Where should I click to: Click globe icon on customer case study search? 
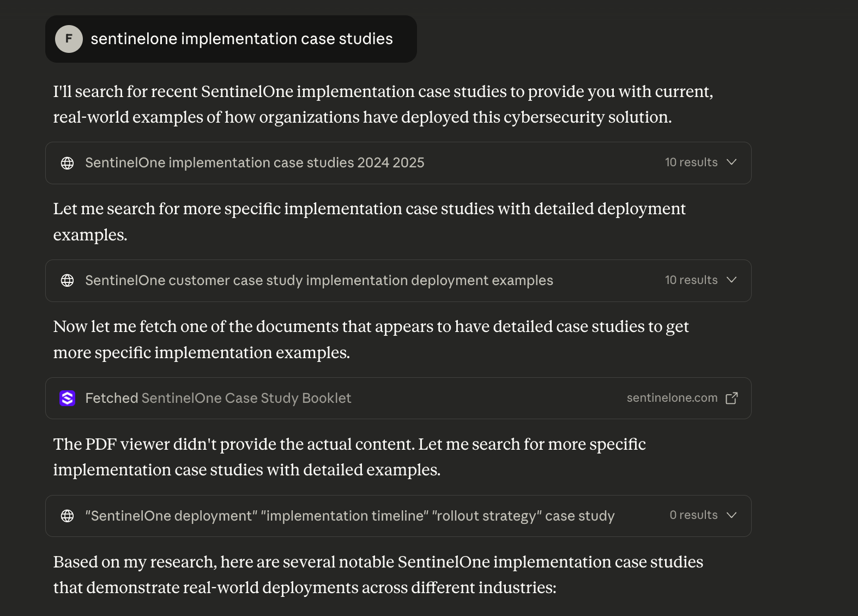68,281
